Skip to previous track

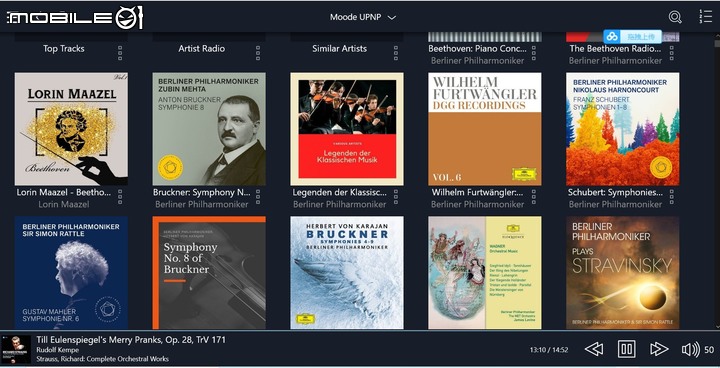pos(594,349)
